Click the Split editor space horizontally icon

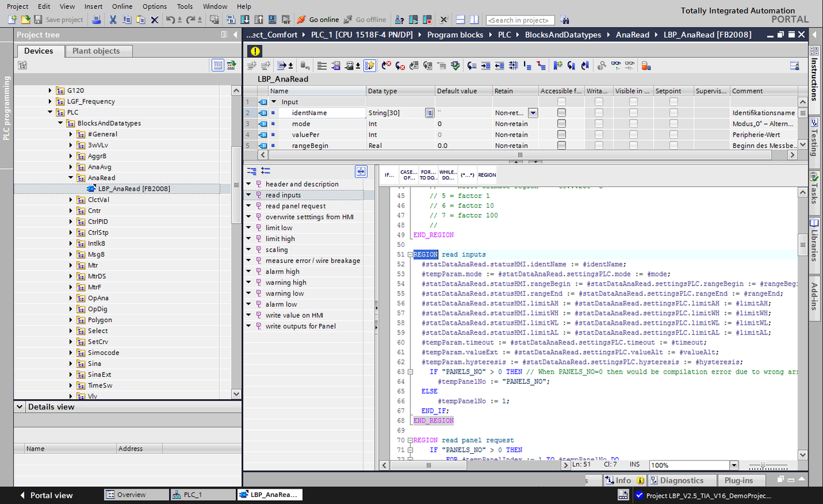pyautogui.click(x=460, y=20)
